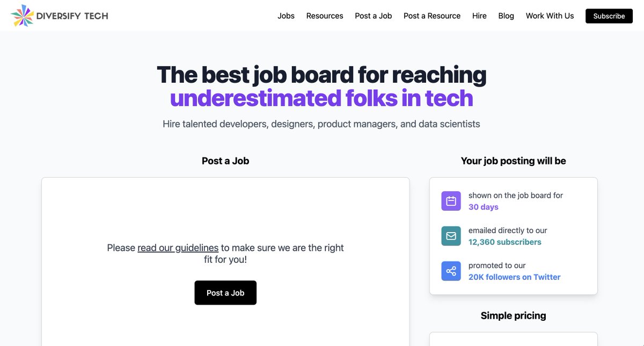
Task: Click the Diversify Tech brand name text
Action: tap(72, 16)
